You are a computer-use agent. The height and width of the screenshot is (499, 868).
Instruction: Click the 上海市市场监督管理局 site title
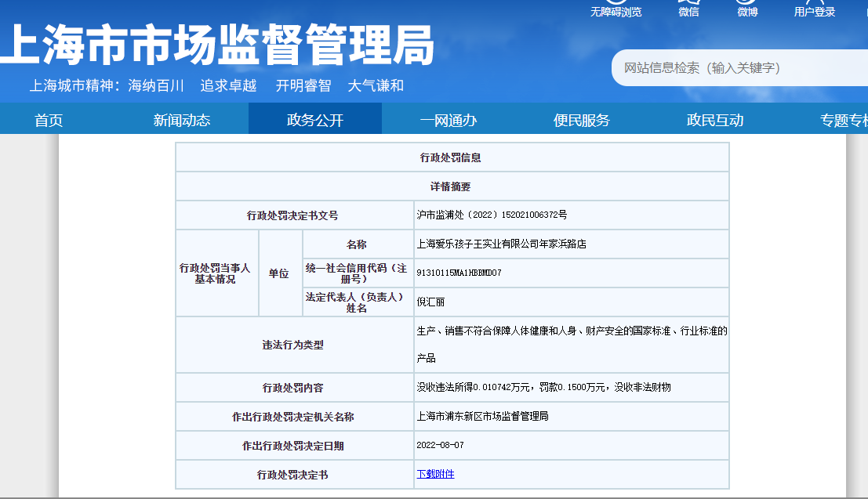click(217, 45)
